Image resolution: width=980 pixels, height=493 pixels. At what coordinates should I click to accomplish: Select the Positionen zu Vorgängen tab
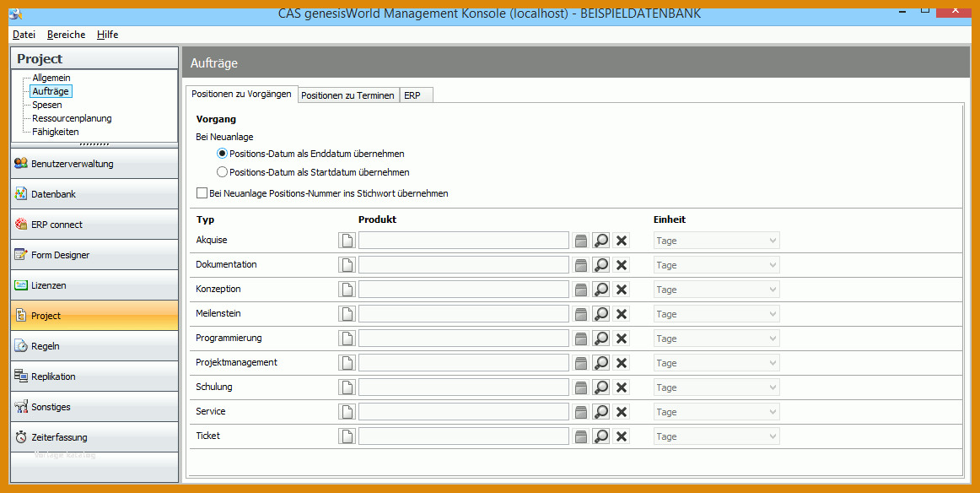point(241,94)
